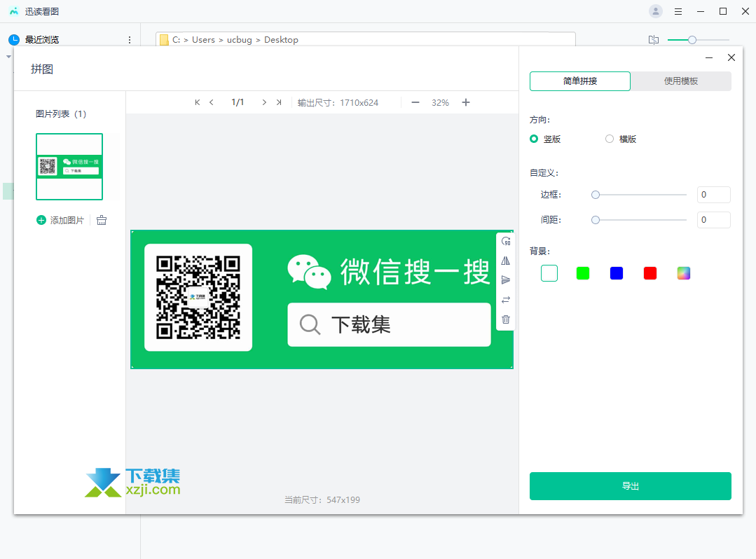Click the replace image swap icon
Image resolution: width=756 pixels, height=559 pixels.
pyautogui.click(x=506, y=300)
